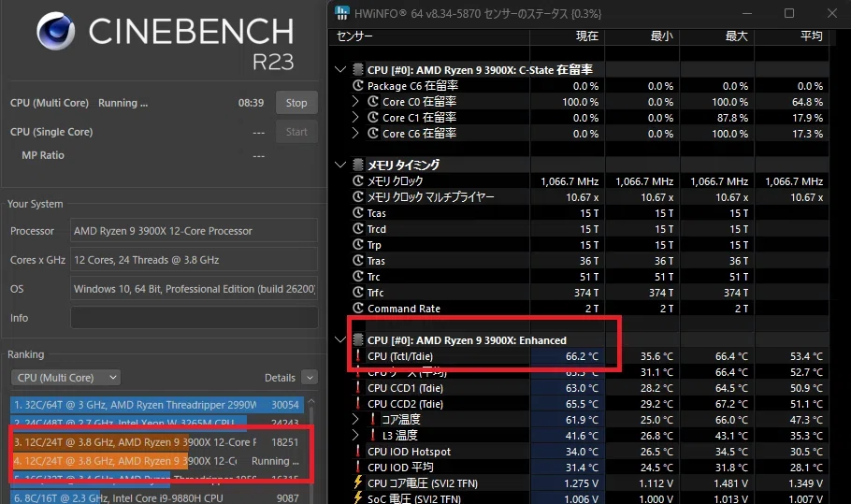Click the センサー column header
Viewport: 851px width, 504px height.
(354, 36)
